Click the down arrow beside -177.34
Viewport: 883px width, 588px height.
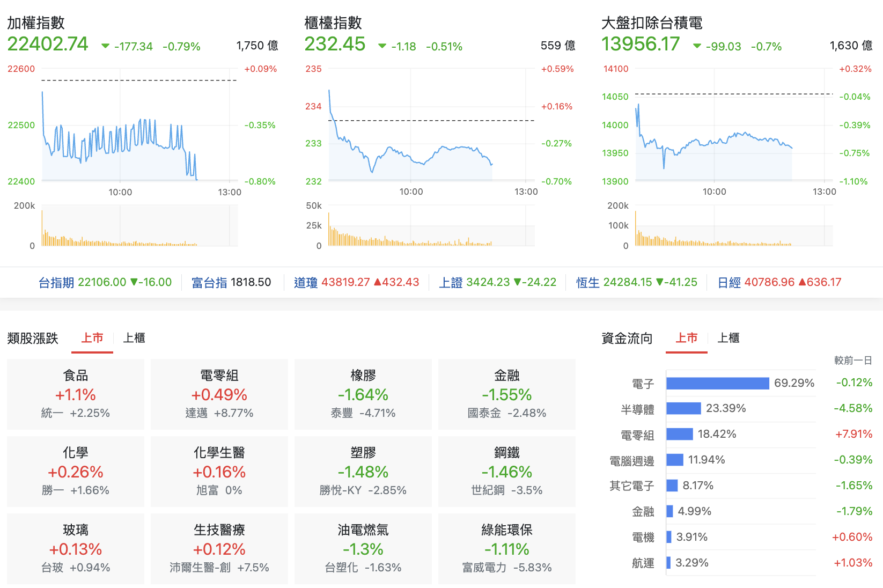click(x=106, y=46)
